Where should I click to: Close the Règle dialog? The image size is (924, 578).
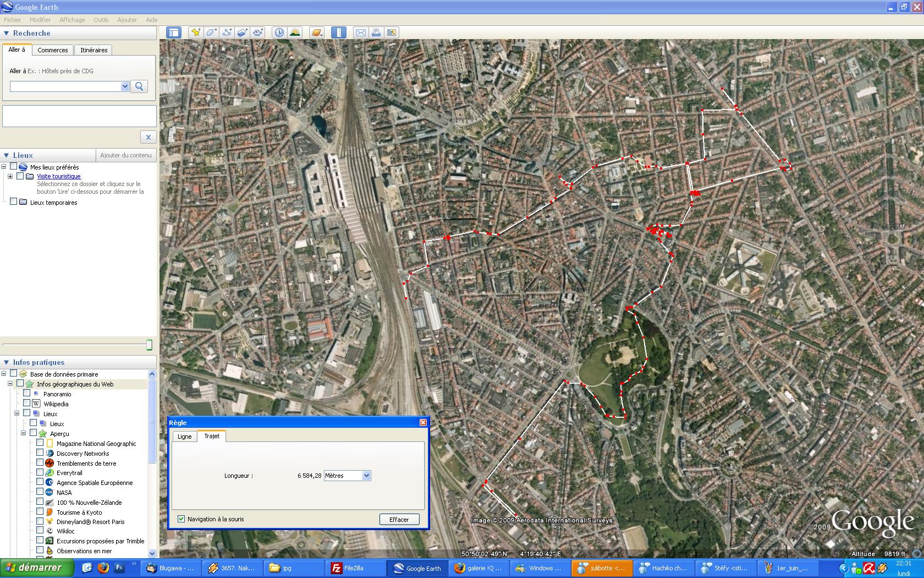point(423,422)
